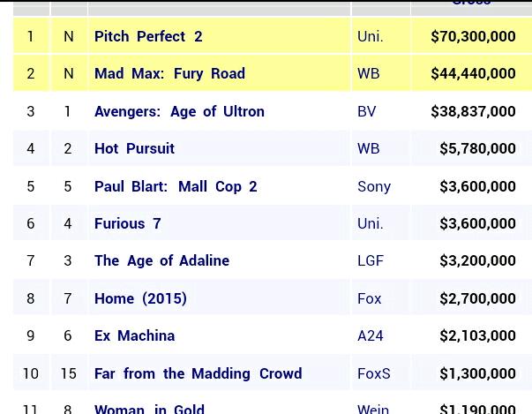
Task: Click the BV studio link
Action: 366,111
